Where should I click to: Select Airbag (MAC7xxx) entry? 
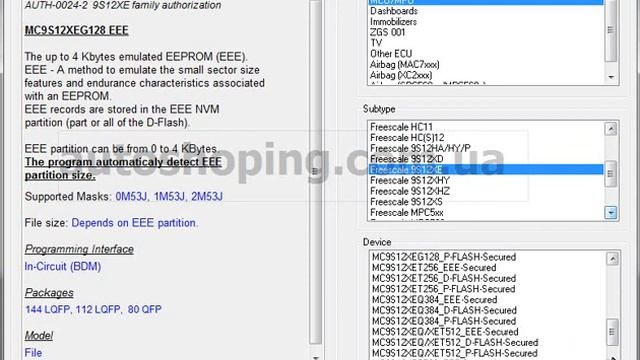486,64
